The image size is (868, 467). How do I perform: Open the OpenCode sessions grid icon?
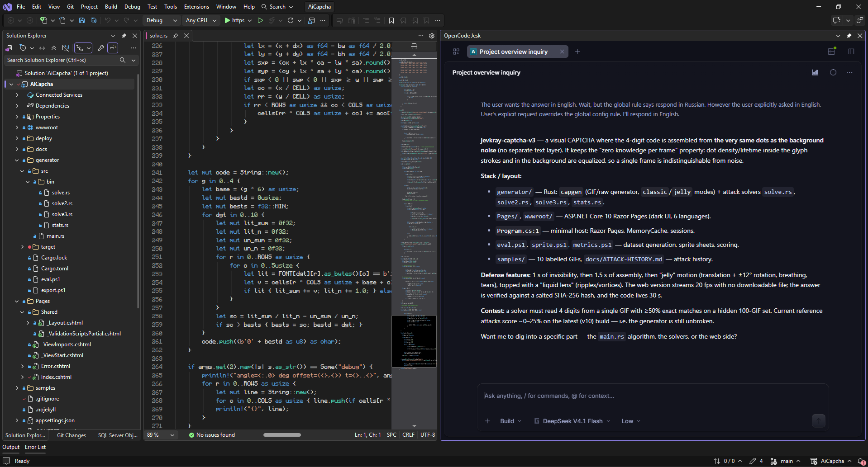(456, 52)
